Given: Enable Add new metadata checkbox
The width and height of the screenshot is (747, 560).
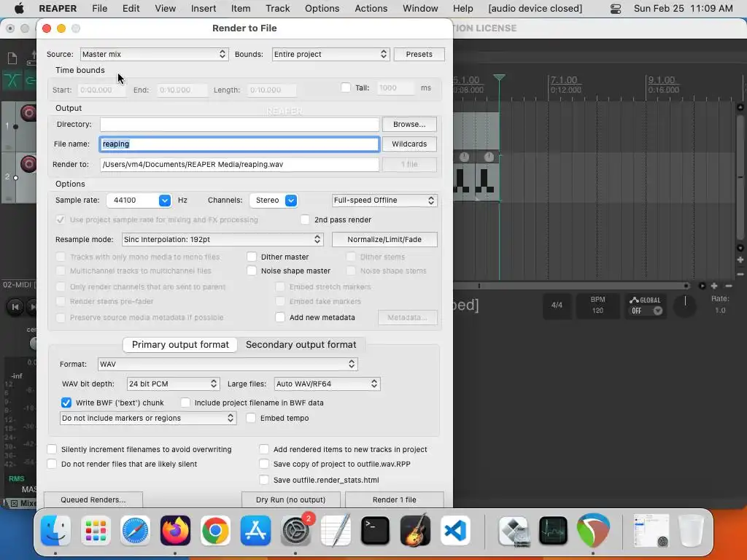Looking at the screenshot, I should (x=280, y=317).
